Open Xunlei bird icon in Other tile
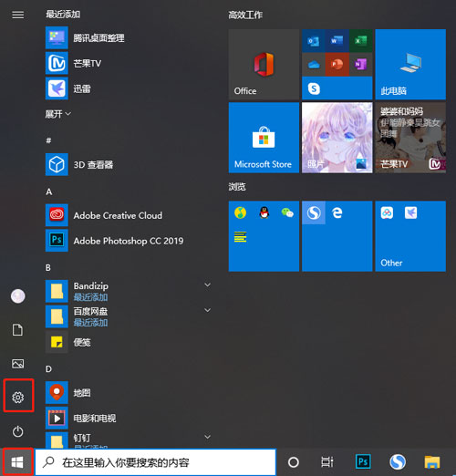456x476 pixels. tap(410, 212)
